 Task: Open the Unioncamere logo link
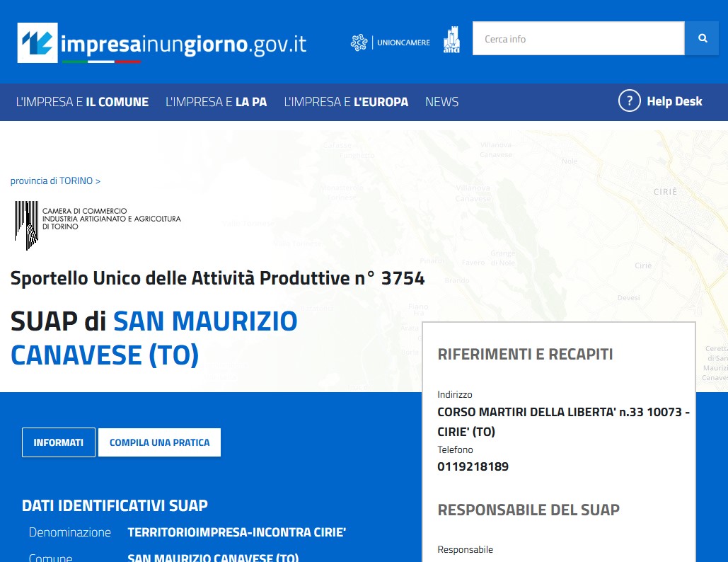[x=391, y=42]
